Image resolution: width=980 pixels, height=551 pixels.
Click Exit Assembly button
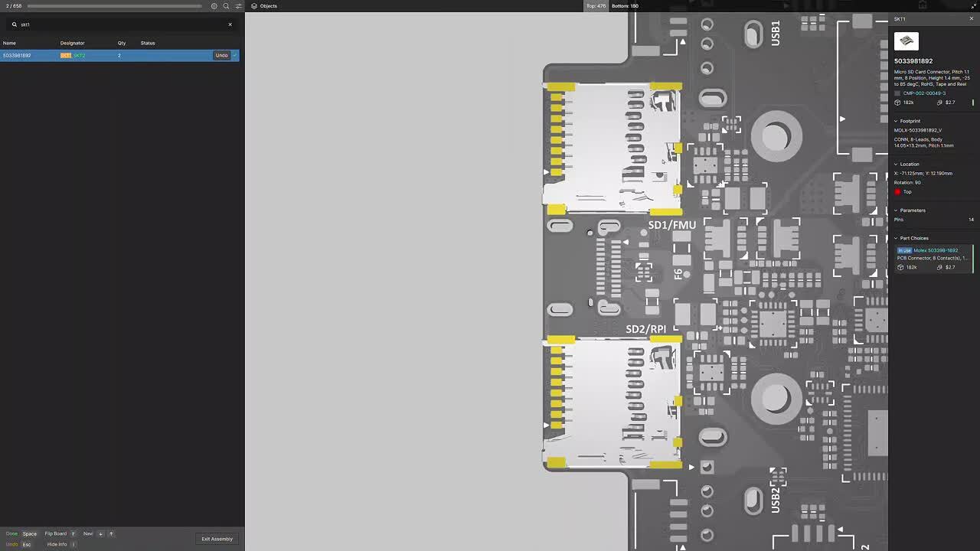(x=217, y=539)
